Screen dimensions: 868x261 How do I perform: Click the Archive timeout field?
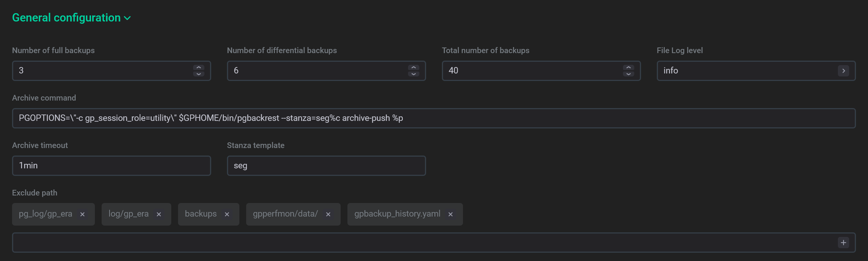click(111, 166)
